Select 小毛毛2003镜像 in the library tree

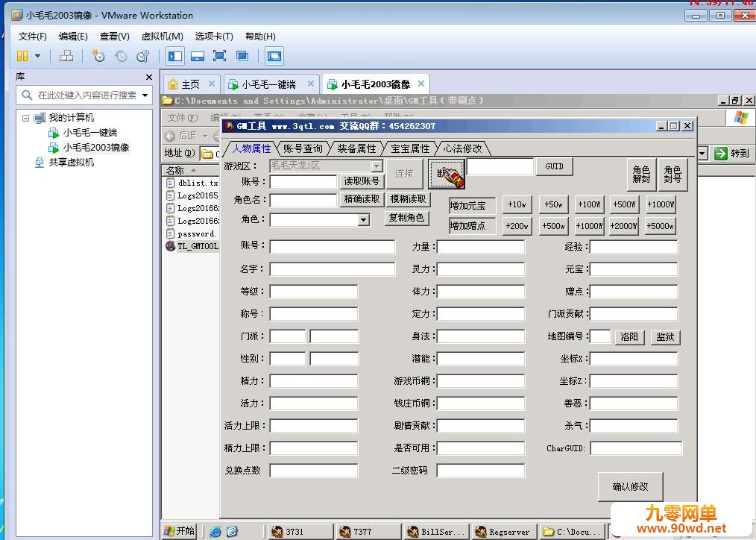click(96, 147)
